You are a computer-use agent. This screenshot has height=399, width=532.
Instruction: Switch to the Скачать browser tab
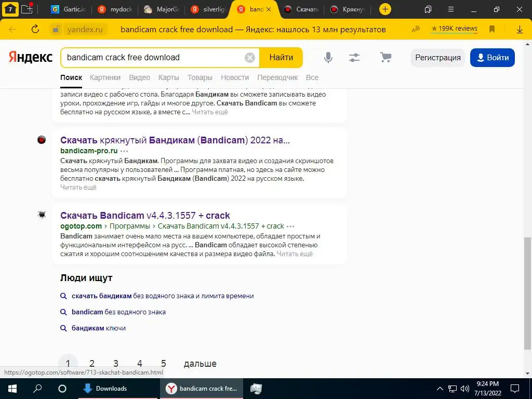301,9
